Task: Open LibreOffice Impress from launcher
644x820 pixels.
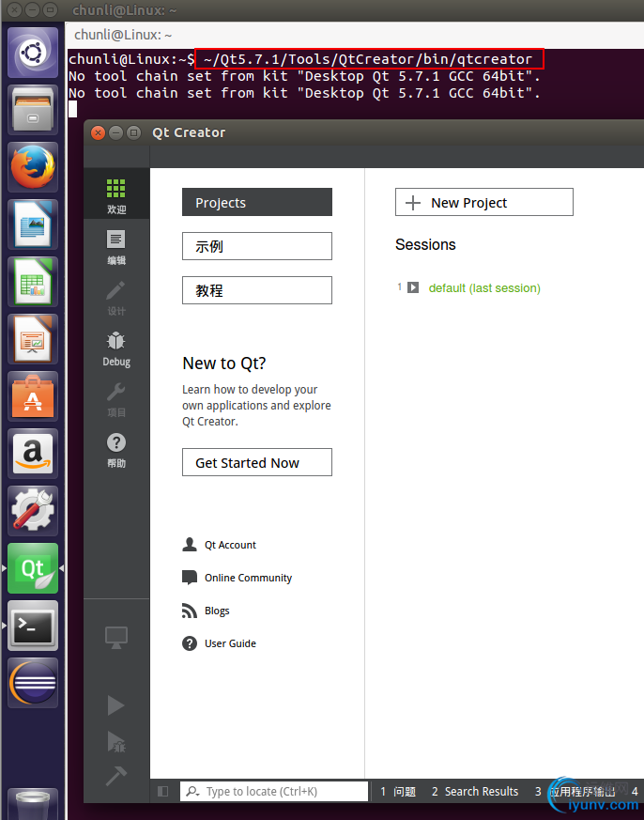Action: 33,339
